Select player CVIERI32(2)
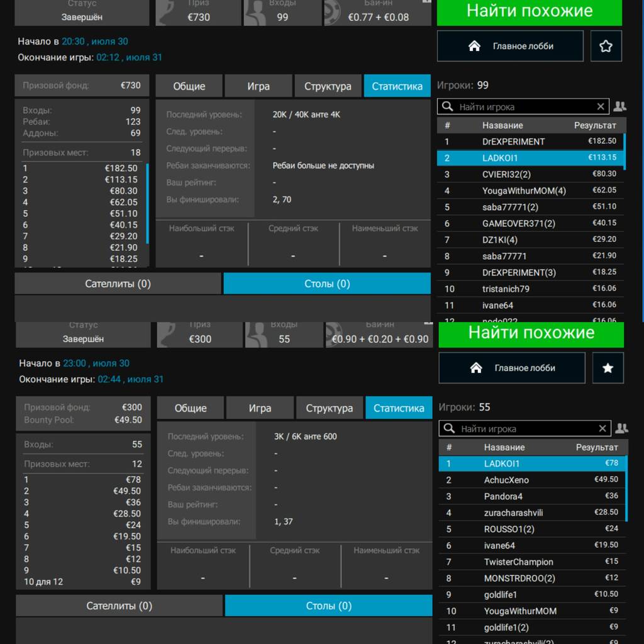The image size is (644, 644). (530, 174)
